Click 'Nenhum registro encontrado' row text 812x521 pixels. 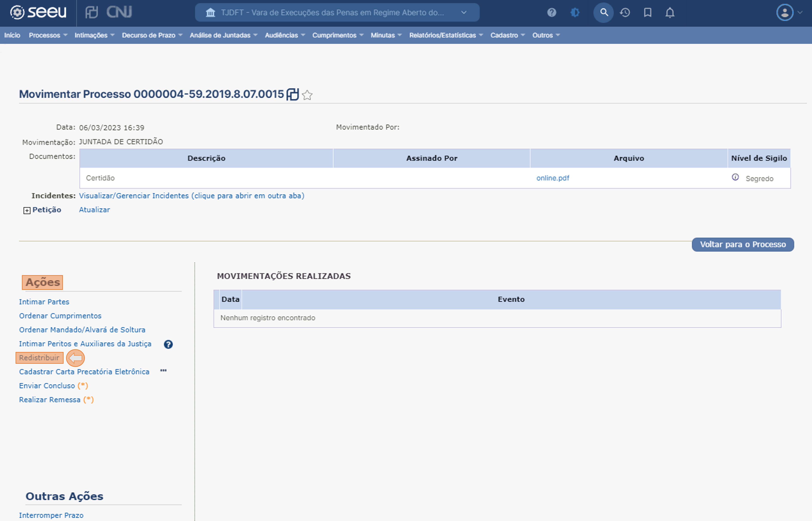[x=268, y=318]
